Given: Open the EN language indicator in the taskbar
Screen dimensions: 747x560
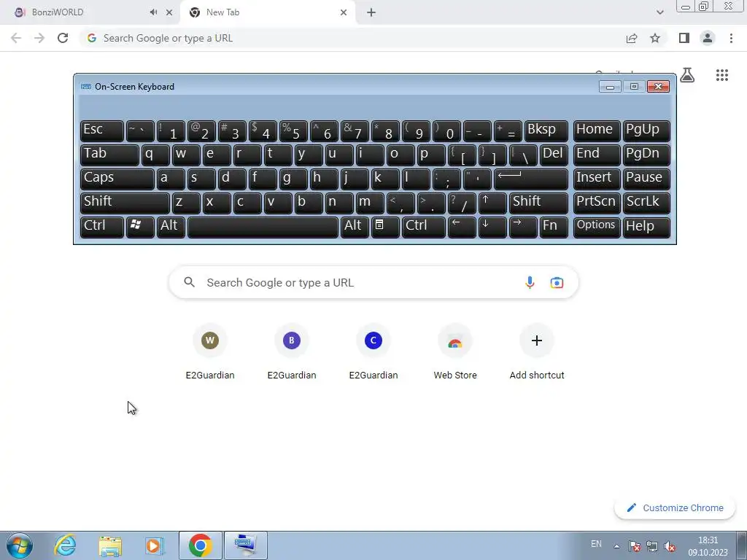Looking at the screenshot, I should pos(596,544).
